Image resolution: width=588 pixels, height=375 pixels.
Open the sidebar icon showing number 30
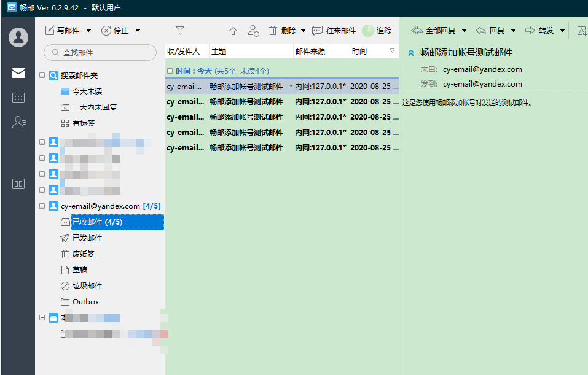click(x=18, y=184)
